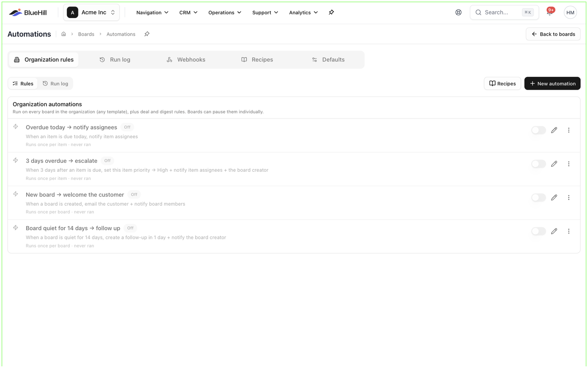Edit New board welcome customer rule

coord(554,197)
